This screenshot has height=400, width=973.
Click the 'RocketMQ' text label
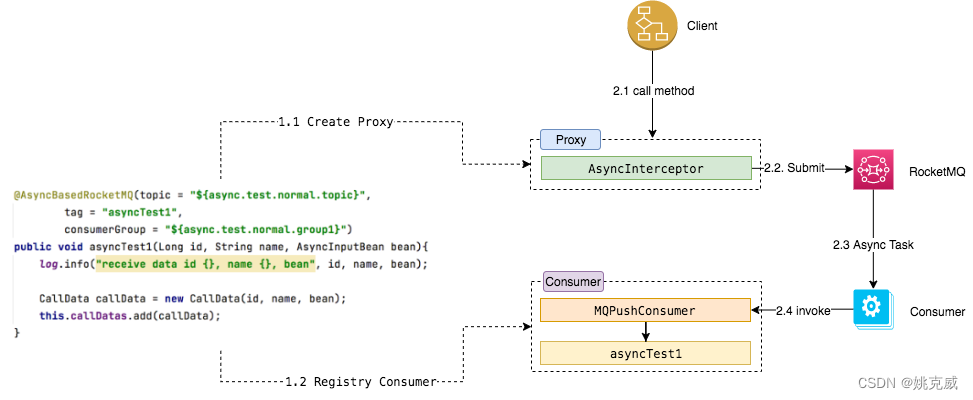[x=937, y=171]
